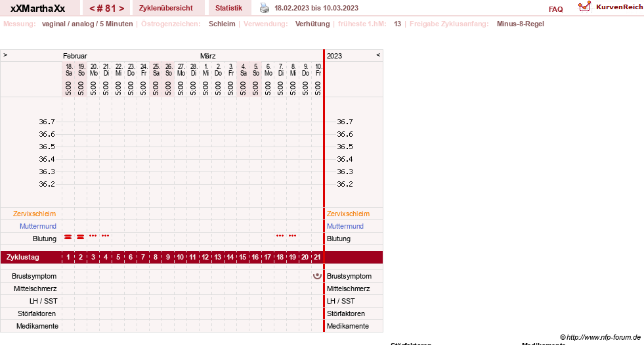This screenshot has height=345, width=644.
Task: Click cycle day 10 in Zyklustag row
Action: (181, 257)
